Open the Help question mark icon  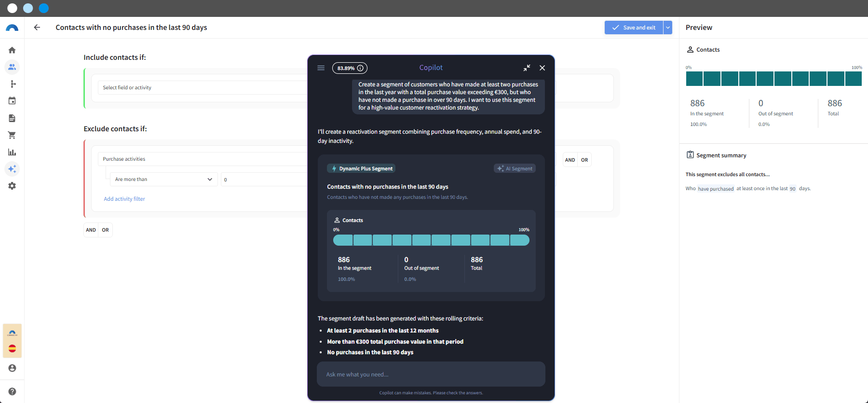coord(12,391)
